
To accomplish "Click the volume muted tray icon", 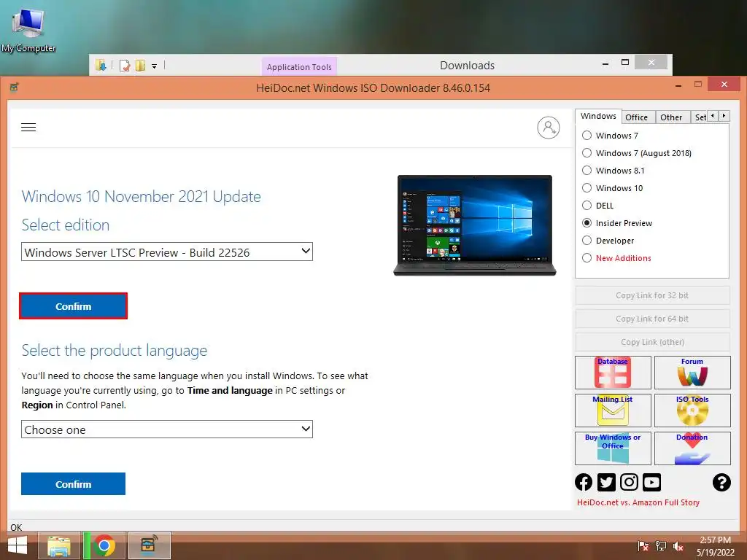I will [678, 546].
